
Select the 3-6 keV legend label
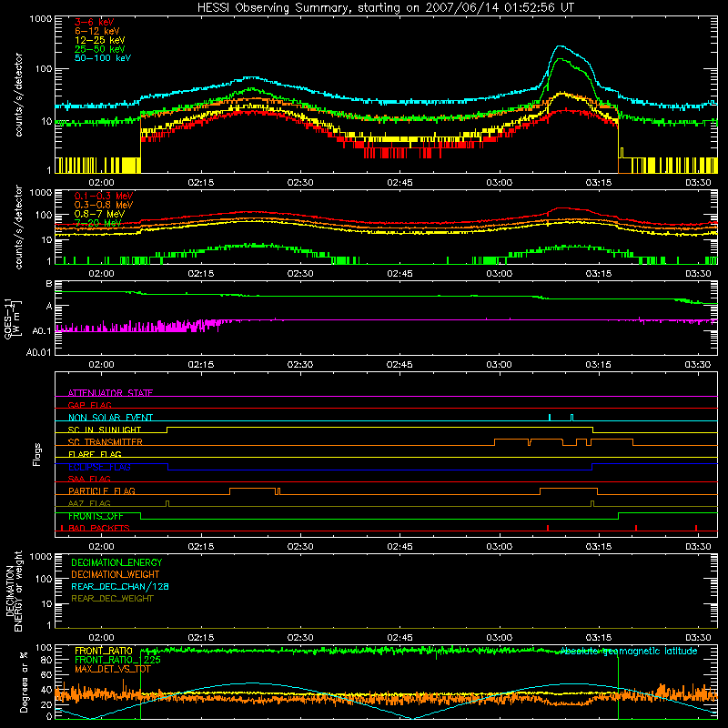pos(95,22)
